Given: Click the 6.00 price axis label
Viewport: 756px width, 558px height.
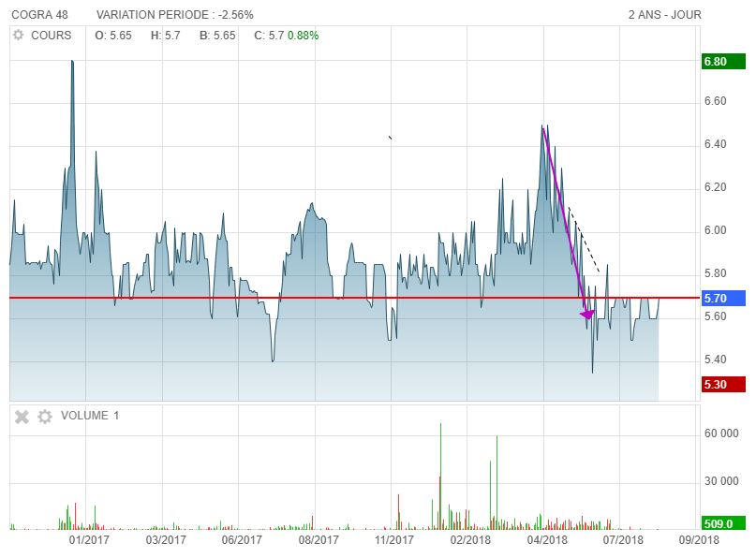Looking at the screenshot, I should (x=715, y=230).
